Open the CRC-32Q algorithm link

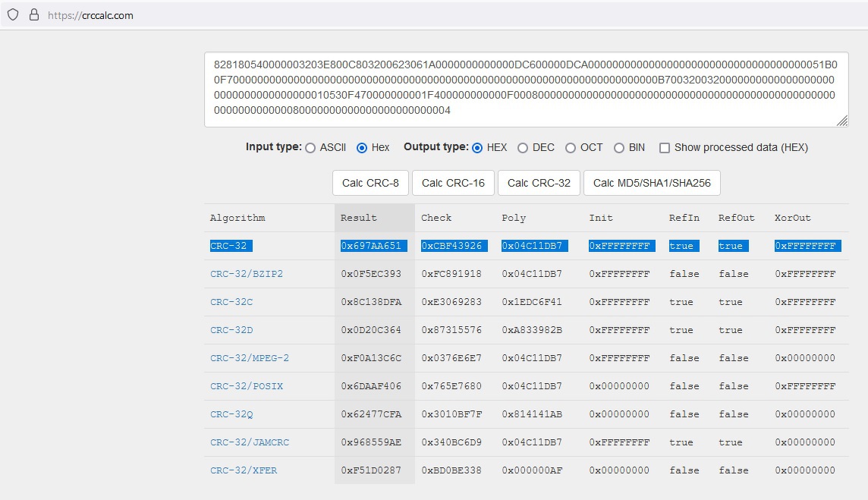click(x=231, y=414)
